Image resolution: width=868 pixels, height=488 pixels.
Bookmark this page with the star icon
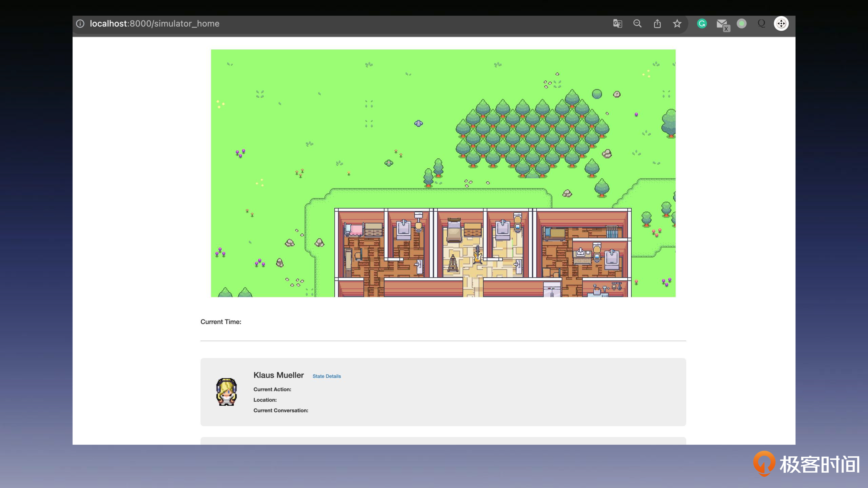coord(677,24)
